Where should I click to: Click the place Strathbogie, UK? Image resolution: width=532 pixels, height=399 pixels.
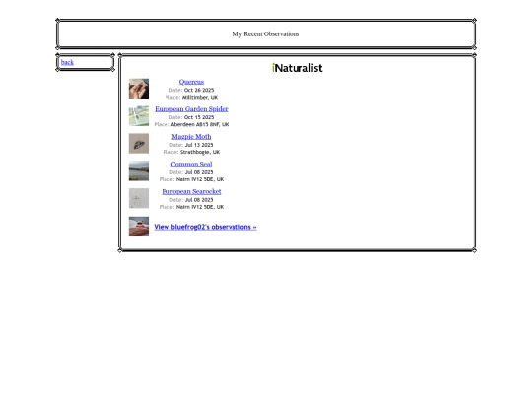[200, 152]
